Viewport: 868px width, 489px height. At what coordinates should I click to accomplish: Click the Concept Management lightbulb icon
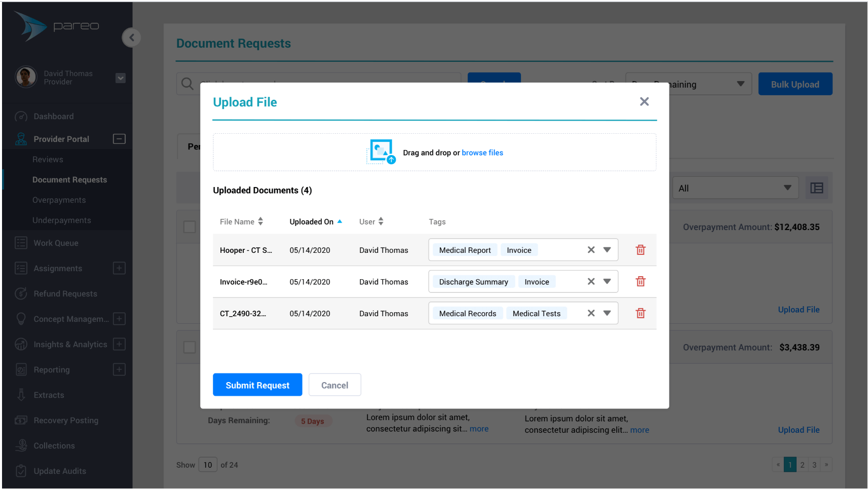click(x=21, y=319)
